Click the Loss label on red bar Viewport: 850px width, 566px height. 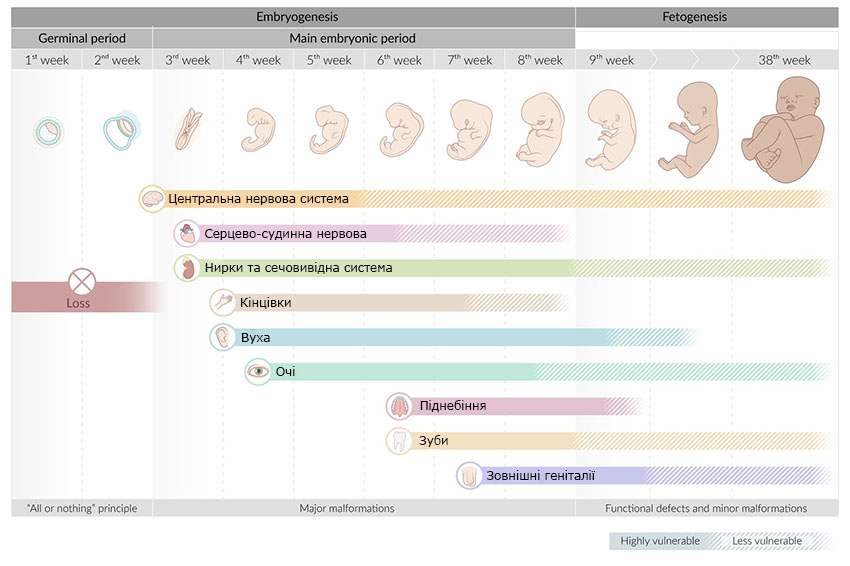[x=78, y=304]
